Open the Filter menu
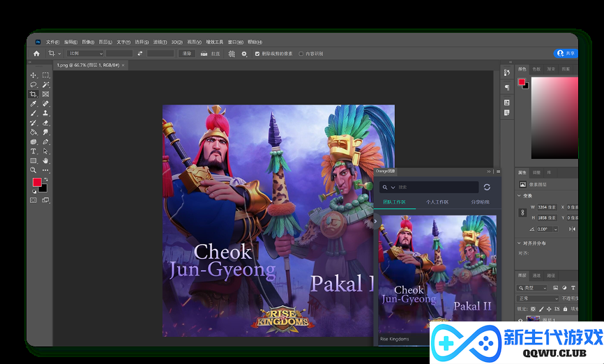This screenshot has height=364, width=604. (x=160, y=42)
